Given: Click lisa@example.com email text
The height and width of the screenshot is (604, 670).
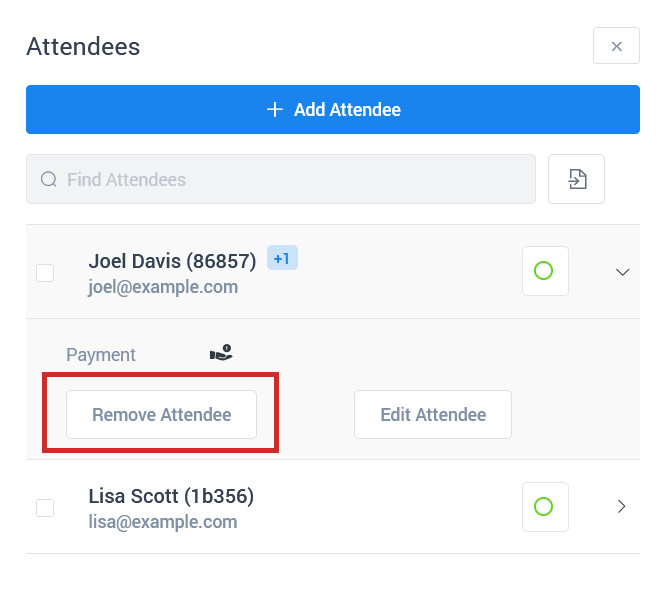Looking at the screenshot, I should click(x=162, y=522).
